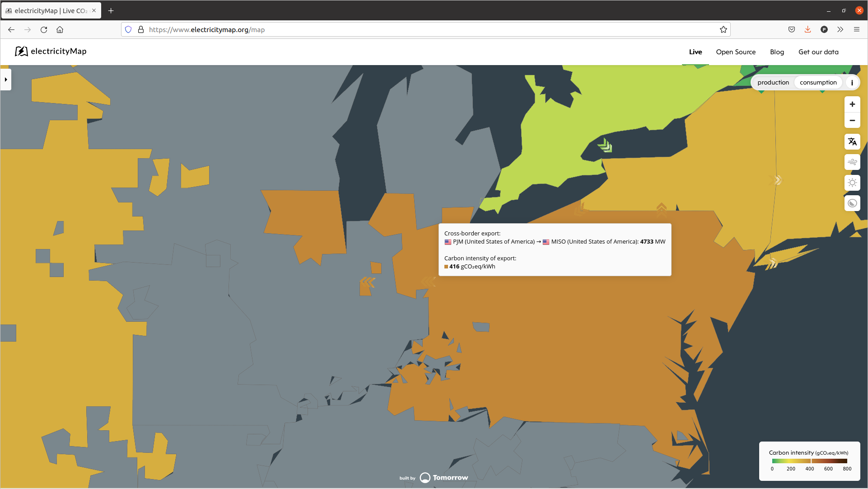Expand the collapsed left side panel
The width and height of the screenshot is (868, 489).
pyautogui.click(x=6, y=80)
